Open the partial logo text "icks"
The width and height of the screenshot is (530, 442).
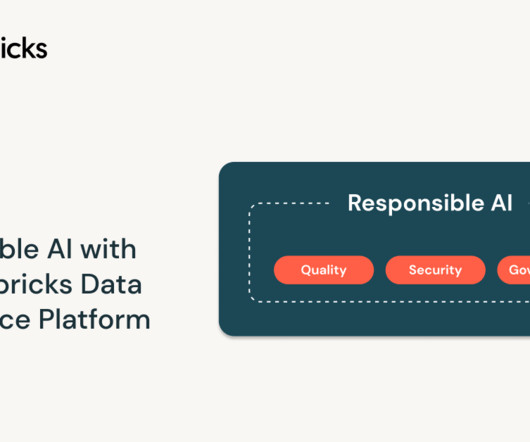coord(23,49)
